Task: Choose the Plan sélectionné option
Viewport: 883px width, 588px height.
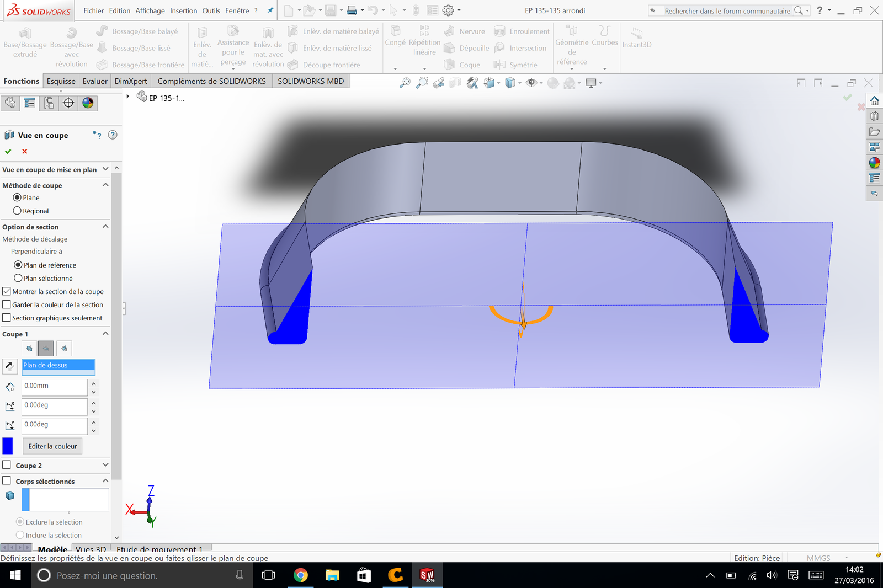Action: pyautogui.click(x=18, y=279)
